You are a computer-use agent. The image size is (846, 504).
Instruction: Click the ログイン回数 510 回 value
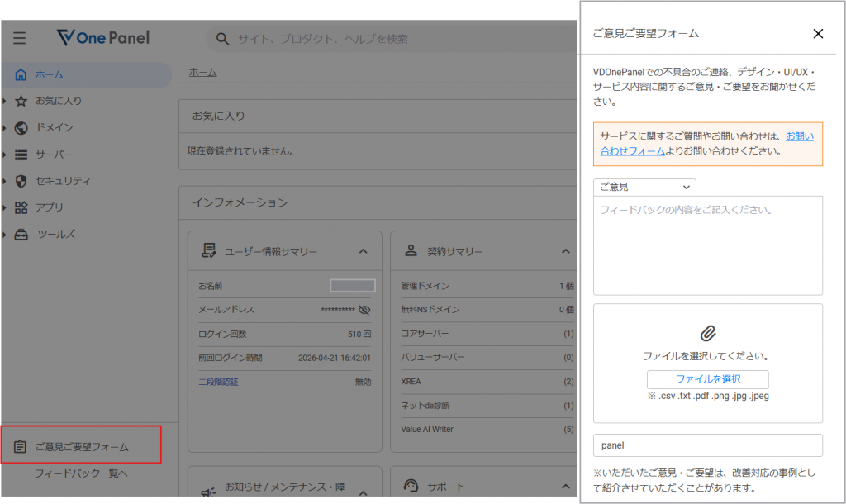coord(359,334)
